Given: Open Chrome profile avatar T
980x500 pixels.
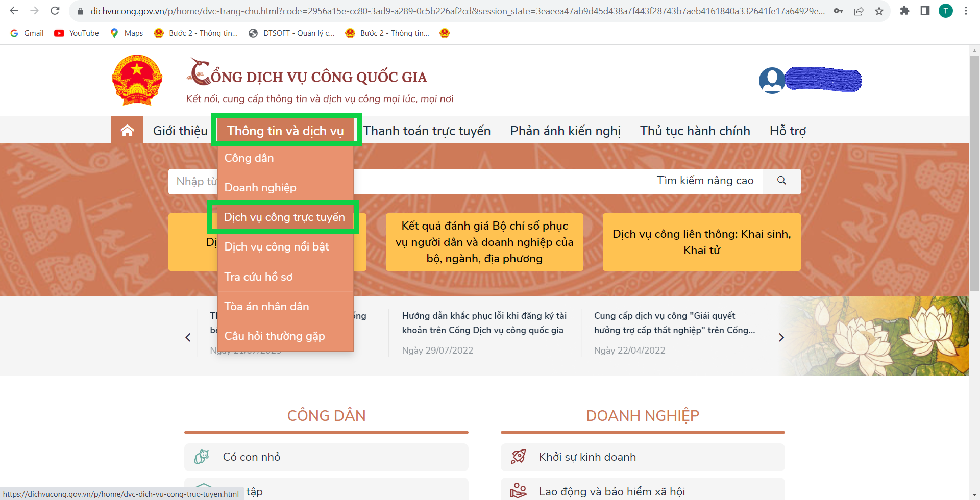Looking at the screenshot, I should (946, 11).
